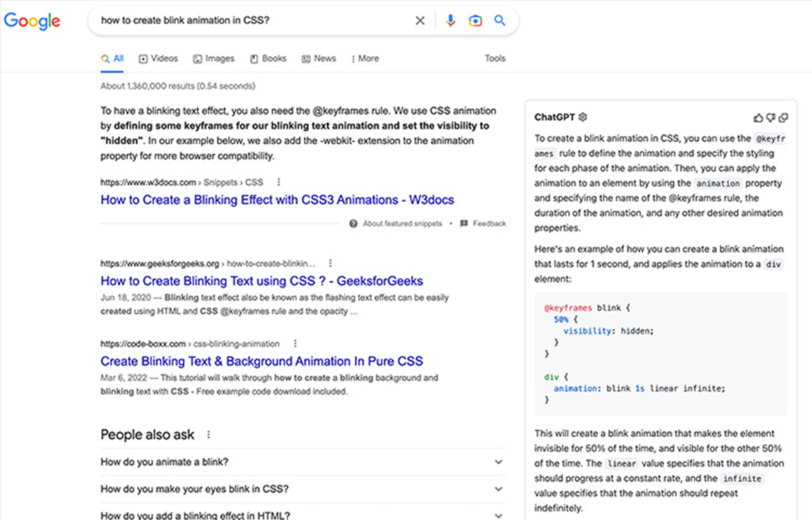
Task: Open Google Lens camera search icon
Action: click(x=475, y=21)
